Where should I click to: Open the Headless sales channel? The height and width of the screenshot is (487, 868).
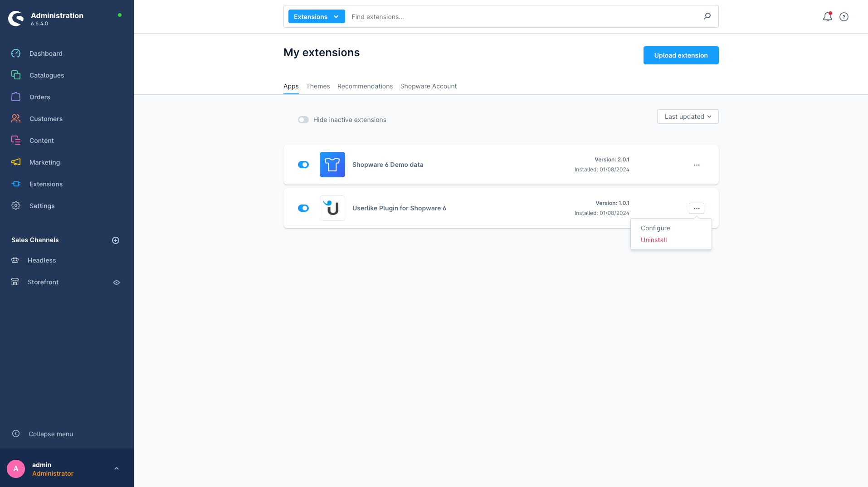[42, 260]
